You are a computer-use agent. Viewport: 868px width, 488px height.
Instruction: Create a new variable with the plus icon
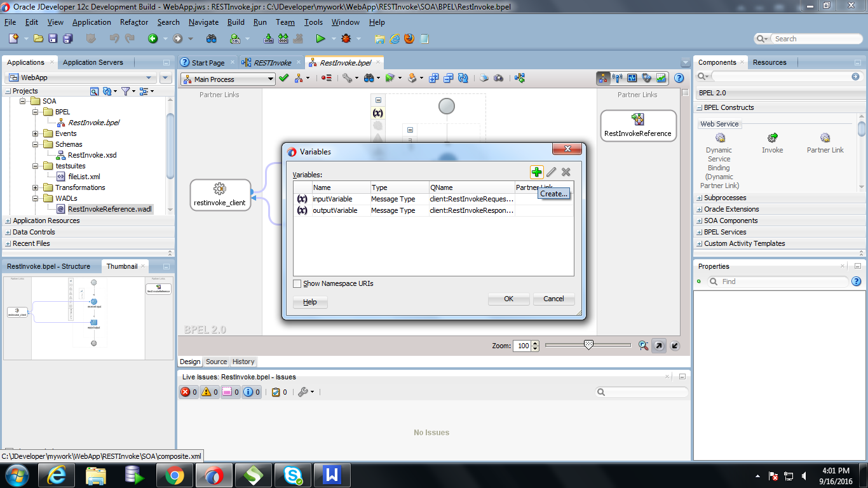point(536,172)
